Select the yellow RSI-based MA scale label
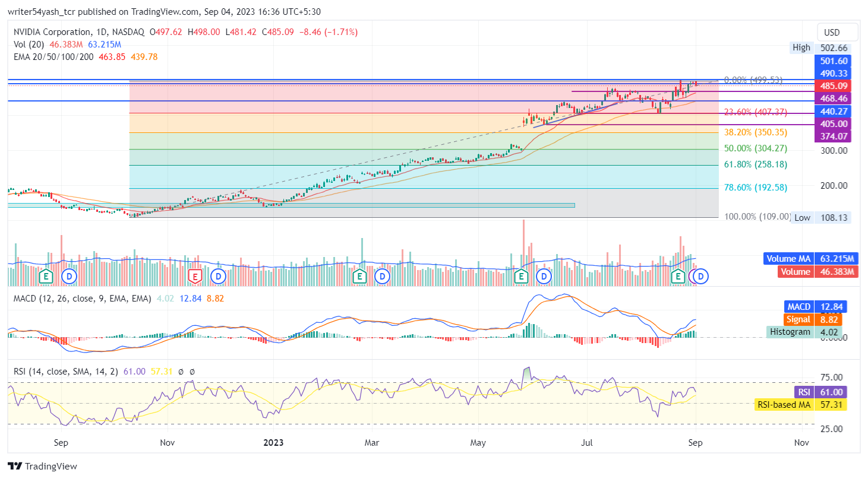Viewport: 868px width, 479px height. point(784,405)
